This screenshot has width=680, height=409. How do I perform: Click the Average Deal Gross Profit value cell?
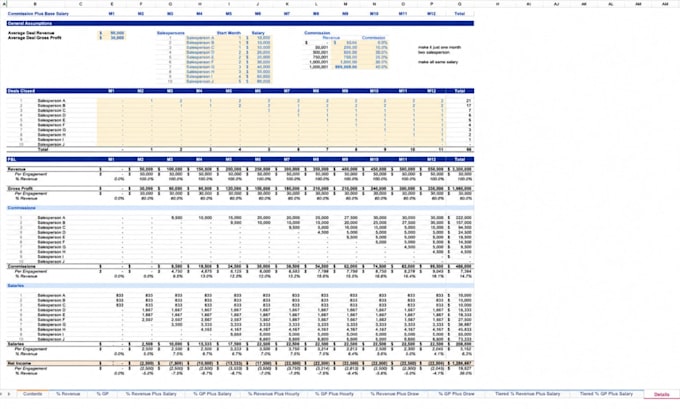pos(112,38)
